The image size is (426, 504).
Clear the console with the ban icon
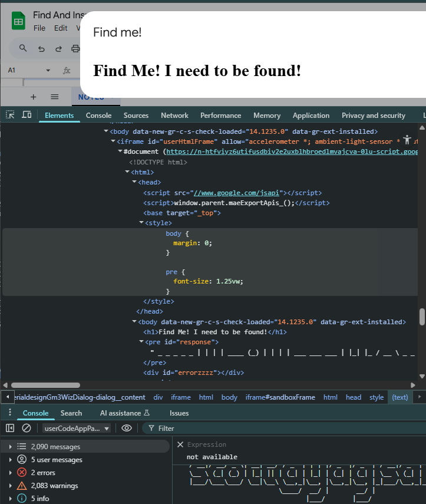click(x=27, y=428)
